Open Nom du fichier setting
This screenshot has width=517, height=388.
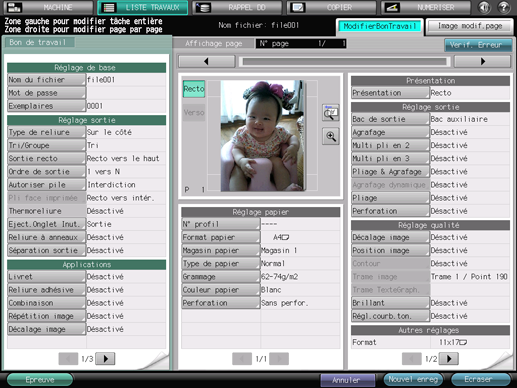[46, 80]
